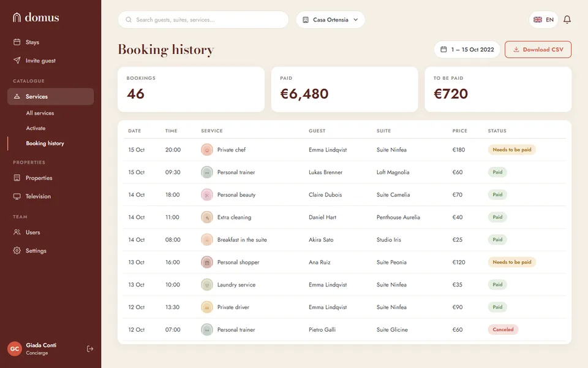Open the 1 – 15 Oct 2022 date picker
This screenshot has height=368, width=588.
point(467,50)
